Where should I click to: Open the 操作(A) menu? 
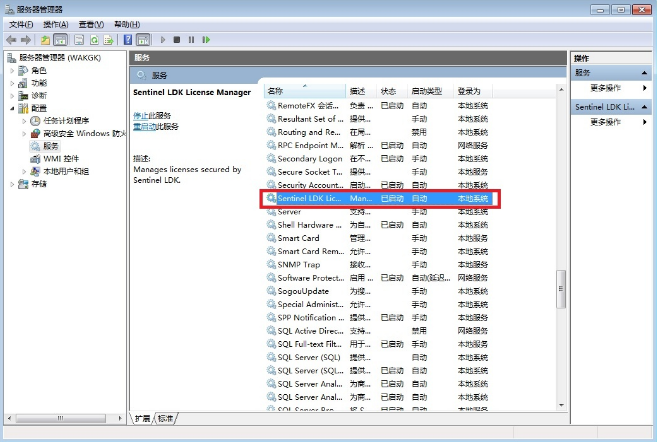[56, 24]
